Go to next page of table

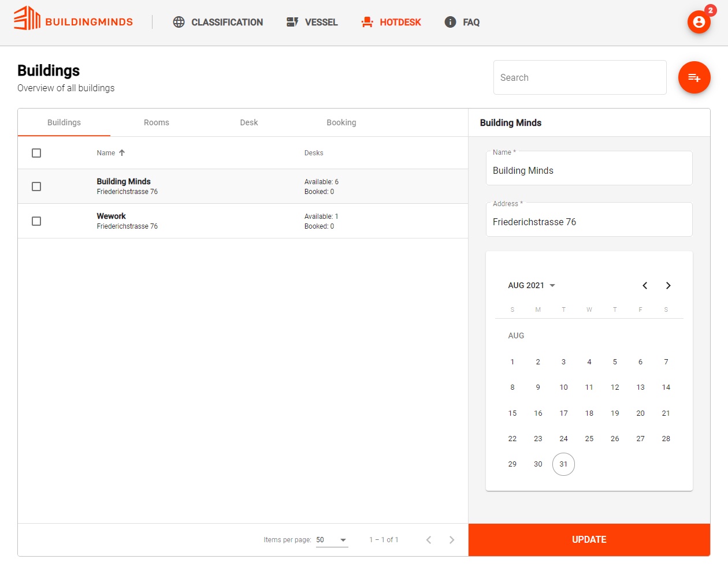452,540
